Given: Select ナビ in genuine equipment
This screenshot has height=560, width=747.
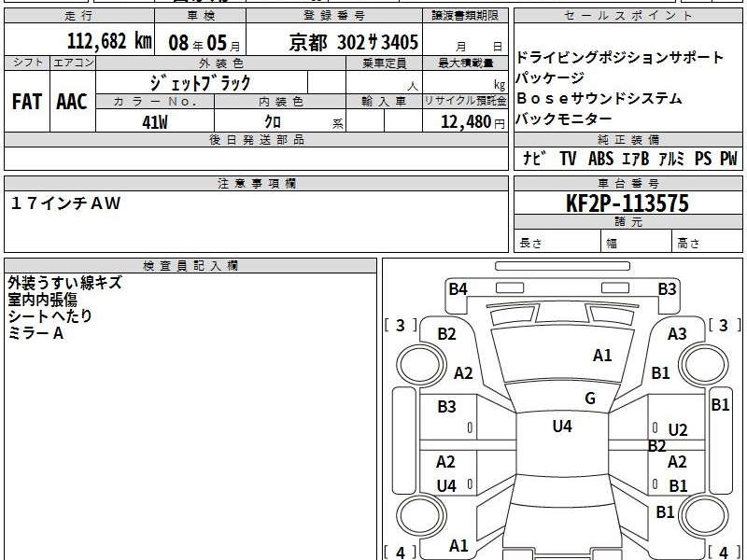Looking at the screenshot, I should (x=534, y=158).
